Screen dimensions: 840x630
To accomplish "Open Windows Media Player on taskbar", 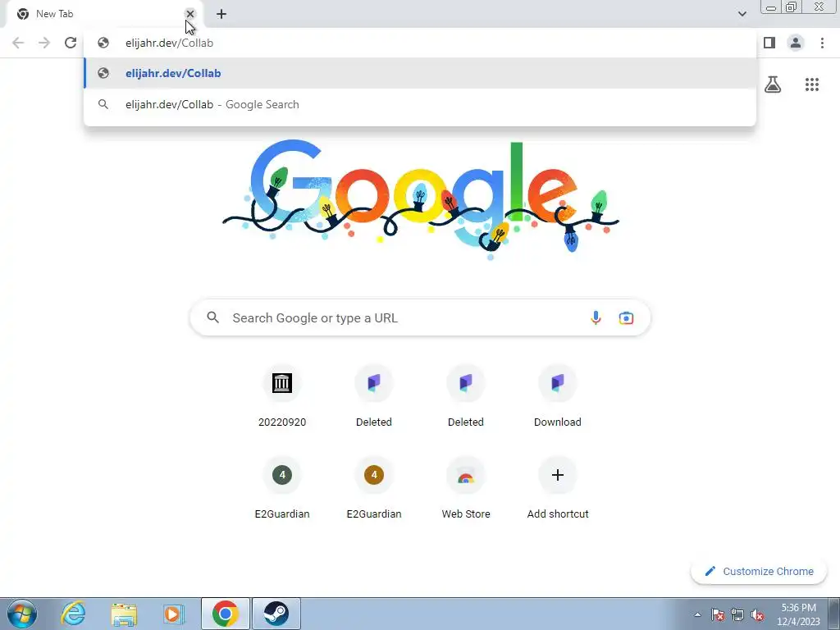I will (x=174, y=614).
